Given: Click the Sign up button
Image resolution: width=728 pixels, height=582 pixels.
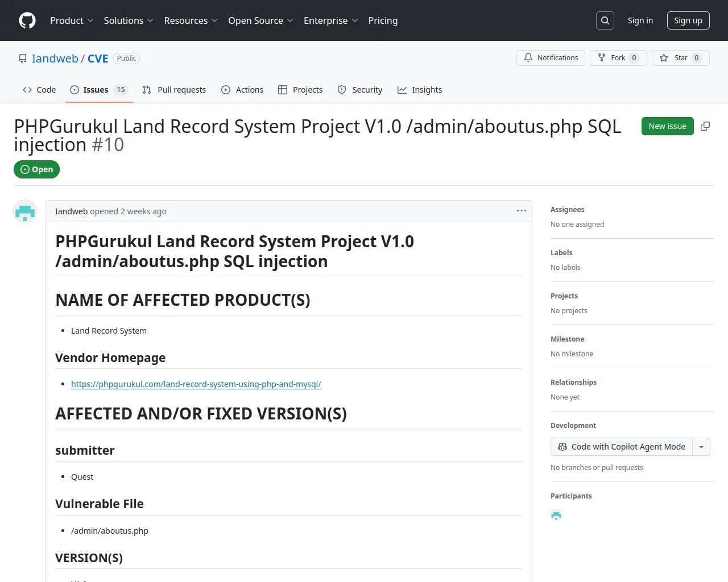Looking at the screenshot, I should pyautogui.click(x=688, y=20).
